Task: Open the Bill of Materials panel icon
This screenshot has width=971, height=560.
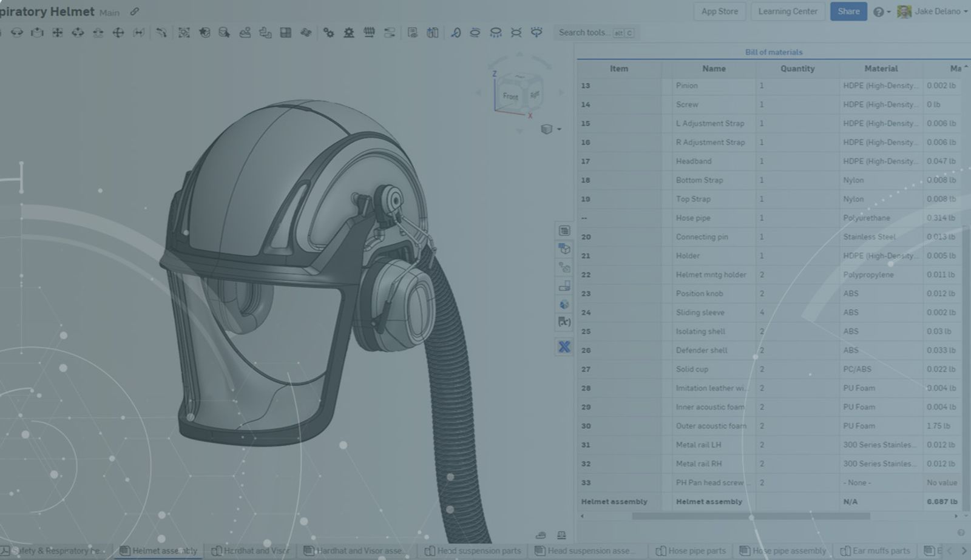Action: pyautogui.click(x=564, y=231)
